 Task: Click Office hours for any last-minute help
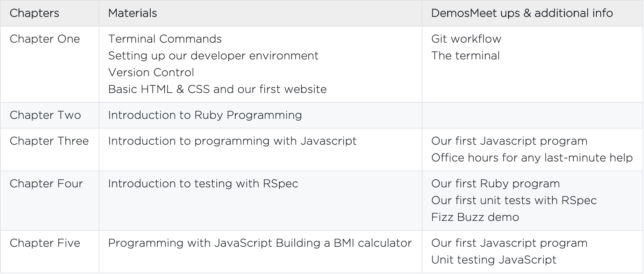click(x=532, y=158)
